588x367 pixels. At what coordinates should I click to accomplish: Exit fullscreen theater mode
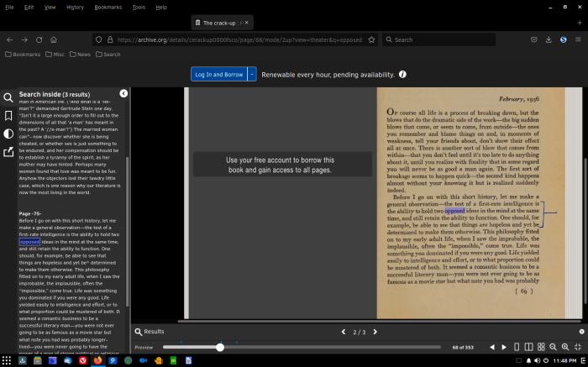[578, 347]
